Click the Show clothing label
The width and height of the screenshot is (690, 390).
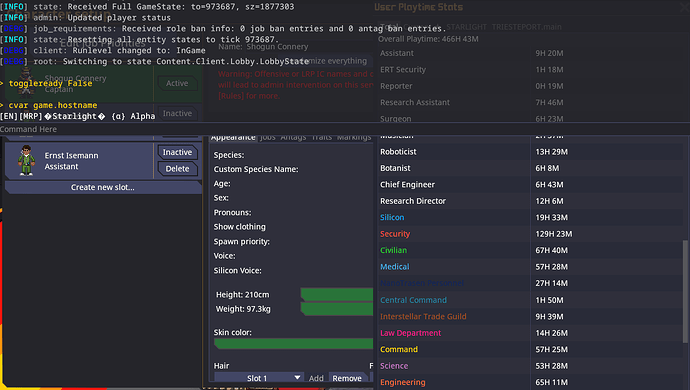[239, 227]
